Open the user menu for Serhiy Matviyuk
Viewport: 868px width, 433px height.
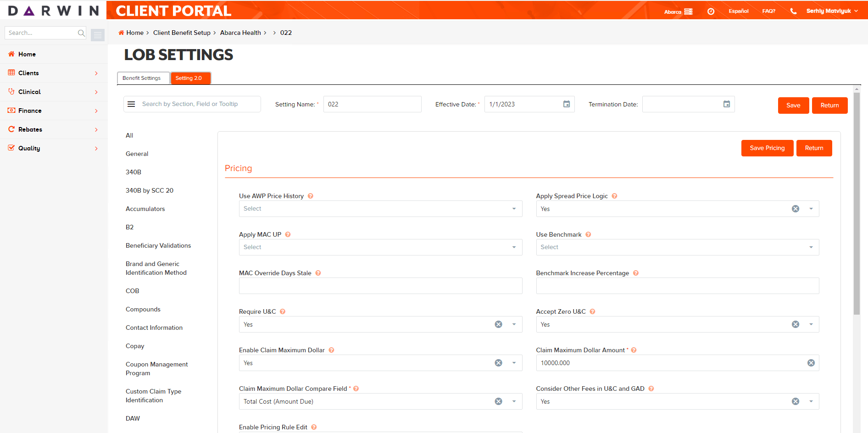coord(832,11)
